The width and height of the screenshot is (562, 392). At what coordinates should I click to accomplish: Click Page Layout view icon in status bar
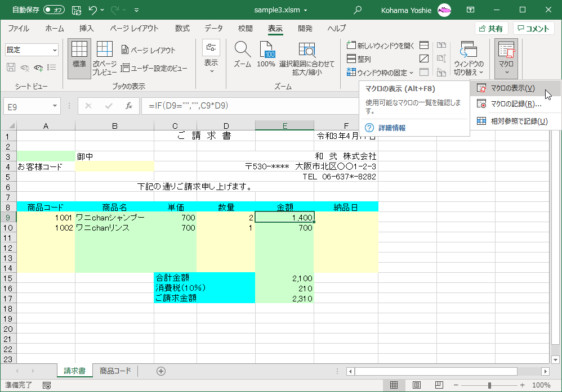click(416, 385)
